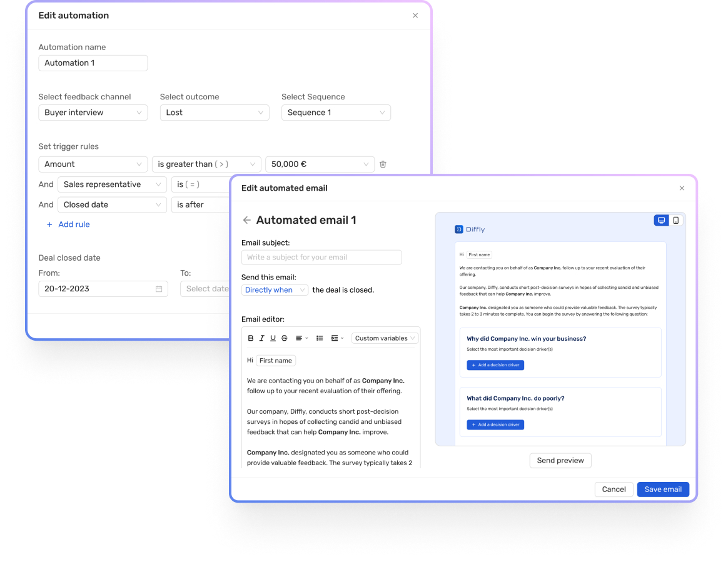Apply strikethrough in email editor toolbar
The image size is (728, 562).
(x=284, y=338)
